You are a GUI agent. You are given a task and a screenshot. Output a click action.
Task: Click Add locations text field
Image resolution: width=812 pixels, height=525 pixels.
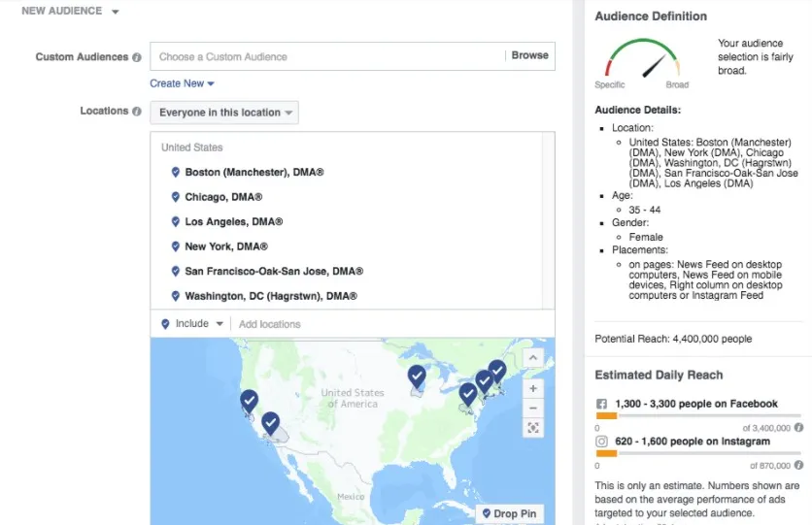coord(389,324)
